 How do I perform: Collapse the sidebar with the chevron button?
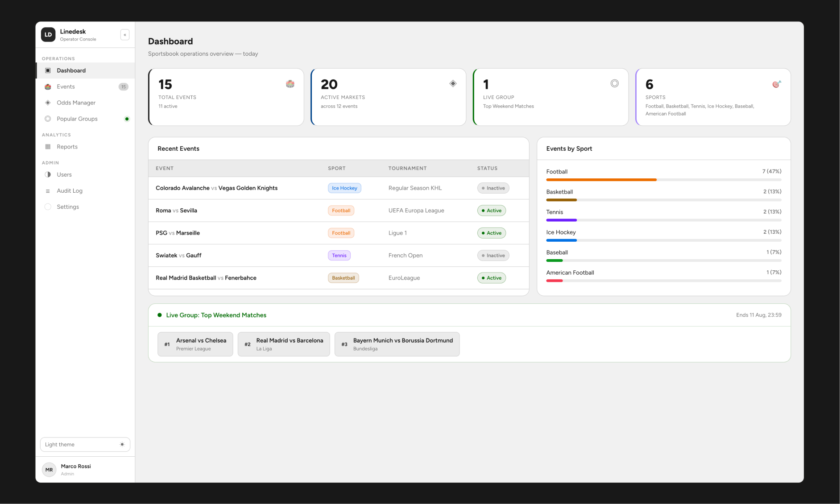[x=125, y=35]
